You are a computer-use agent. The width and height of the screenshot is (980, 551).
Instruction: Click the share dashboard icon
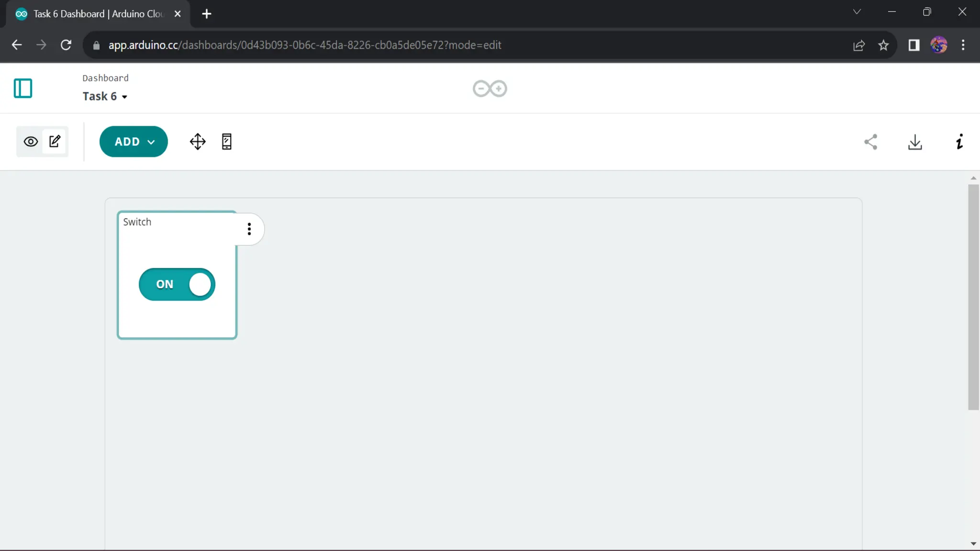pos(871,142)
